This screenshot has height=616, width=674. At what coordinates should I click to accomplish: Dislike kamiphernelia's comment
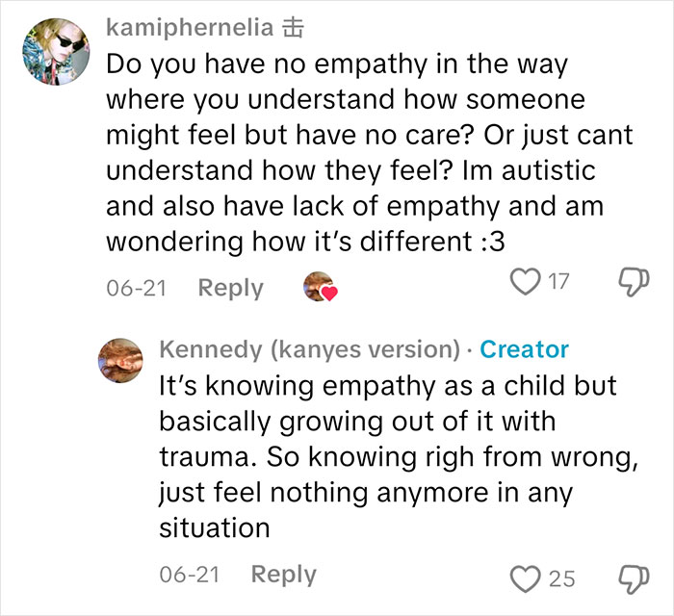point(634,282)
